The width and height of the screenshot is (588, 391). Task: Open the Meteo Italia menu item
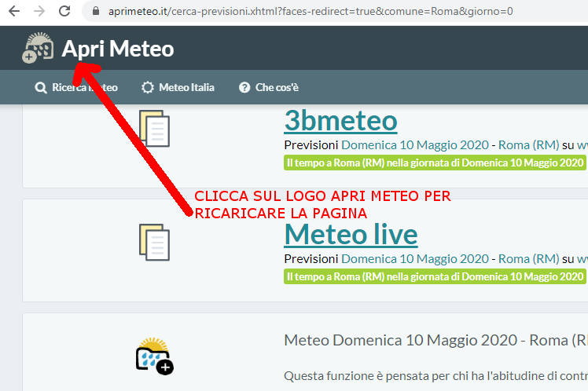pyautogui.click(x=178, y=87)
